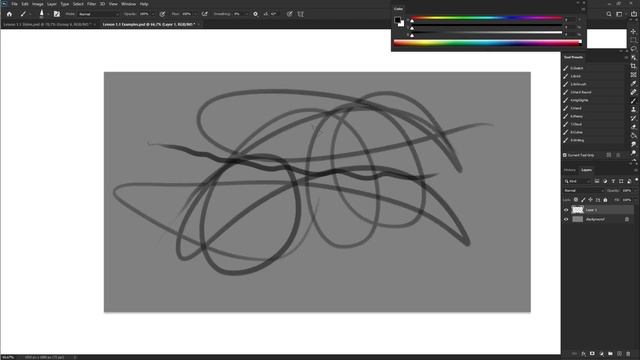Select the Object Selection tool
Viewport: 640px width, 360px height.
tap(633, 58)
